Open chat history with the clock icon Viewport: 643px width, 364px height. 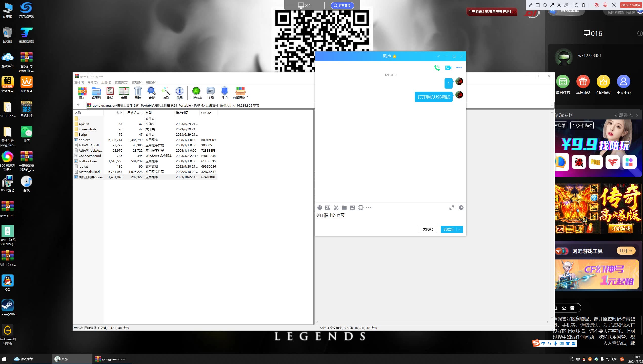(461, 208)
